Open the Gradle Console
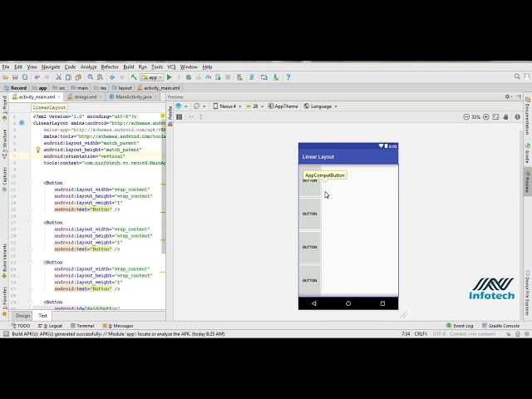Image resolution: width=532 pixels, height=399 pixels. 500,326
